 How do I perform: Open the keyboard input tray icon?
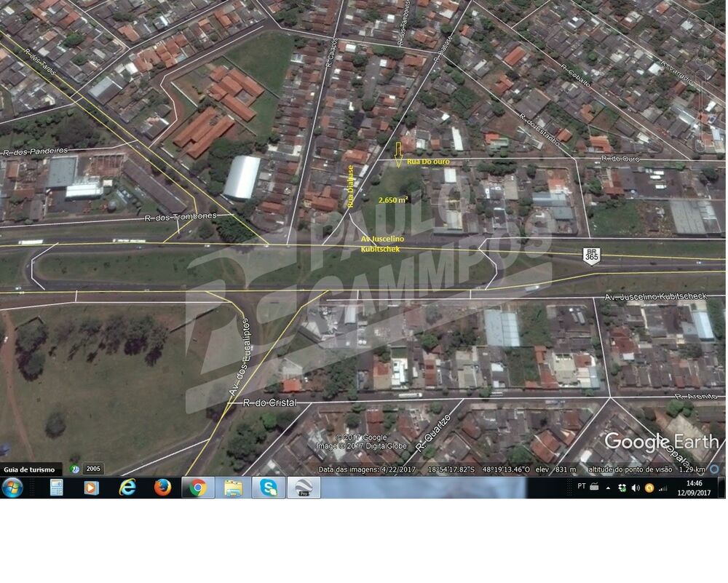[x=596, y=486]
